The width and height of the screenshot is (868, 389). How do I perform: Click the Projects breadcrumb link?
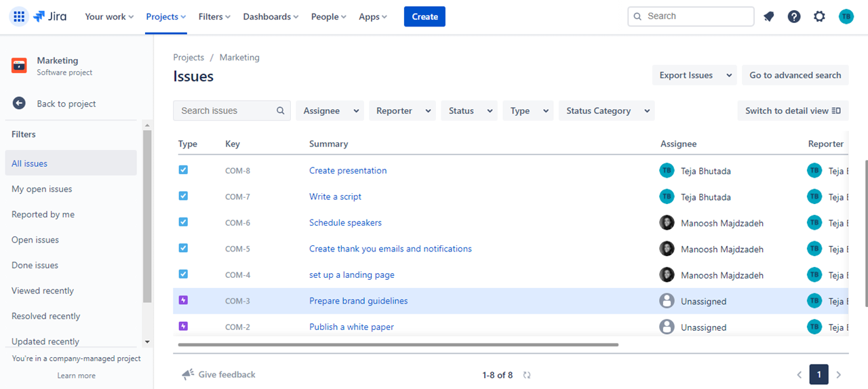tap(189, 58)
